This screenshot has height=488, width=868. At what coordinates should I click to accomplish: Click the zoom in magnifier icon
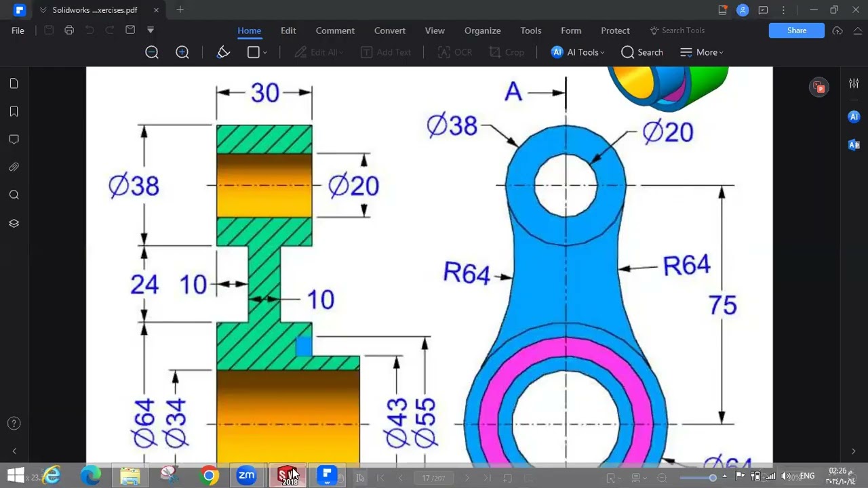(182, 52)
